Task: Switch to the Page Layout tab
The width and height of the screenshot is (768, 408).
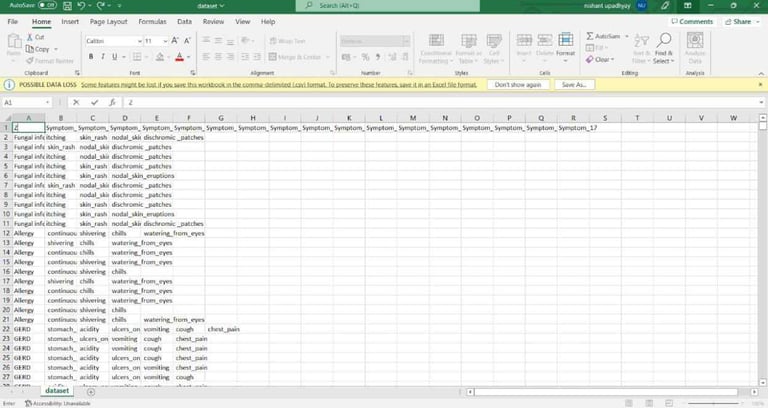Action: (108, 22)
